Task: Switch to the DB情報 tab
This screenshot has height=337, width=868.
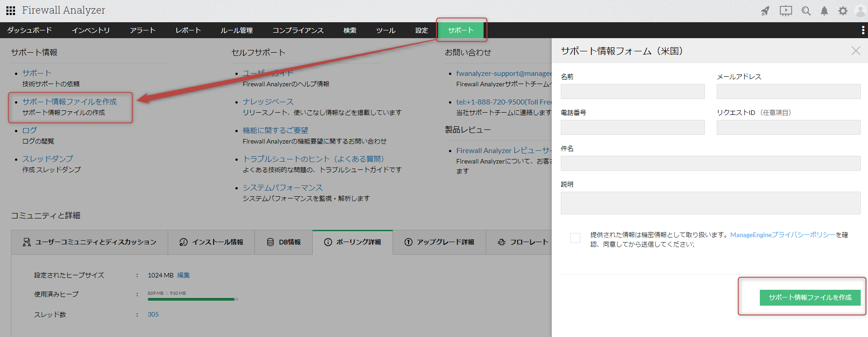Action: pos(284,242)
